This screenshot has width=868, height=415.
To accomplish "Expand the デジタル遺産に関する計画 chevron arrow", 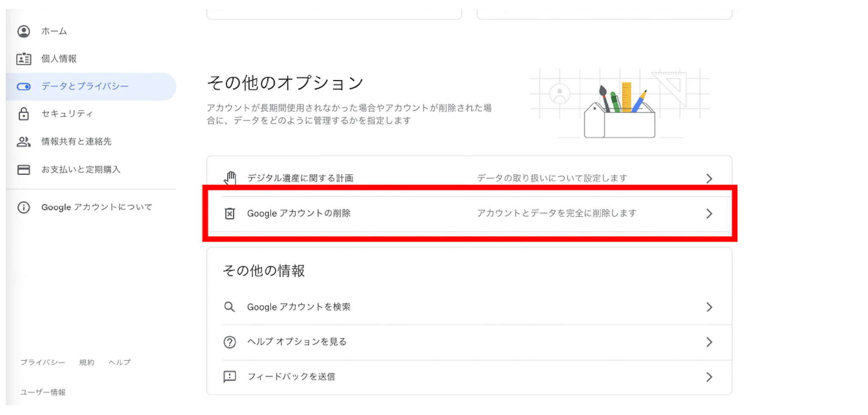I will coord(709,178).
